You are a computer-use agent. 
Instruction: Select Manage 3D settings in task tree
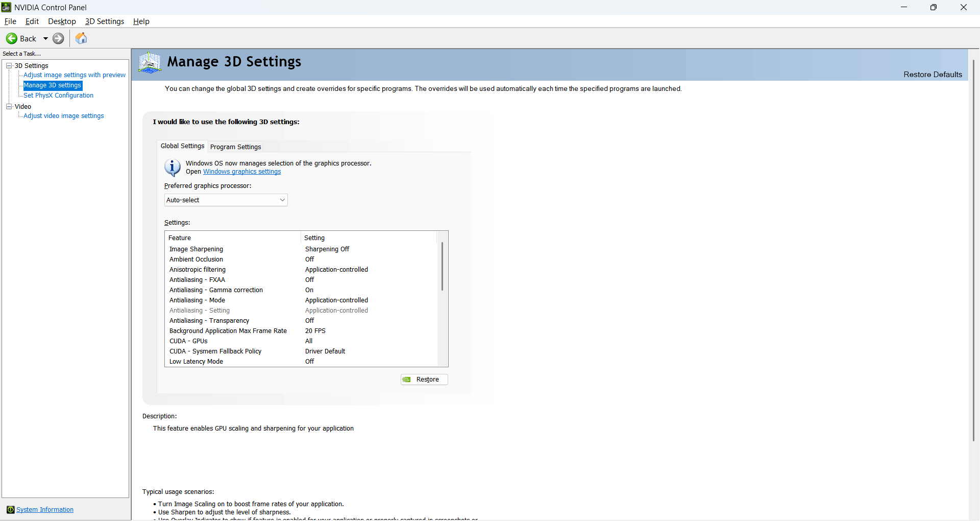point(53,85)
